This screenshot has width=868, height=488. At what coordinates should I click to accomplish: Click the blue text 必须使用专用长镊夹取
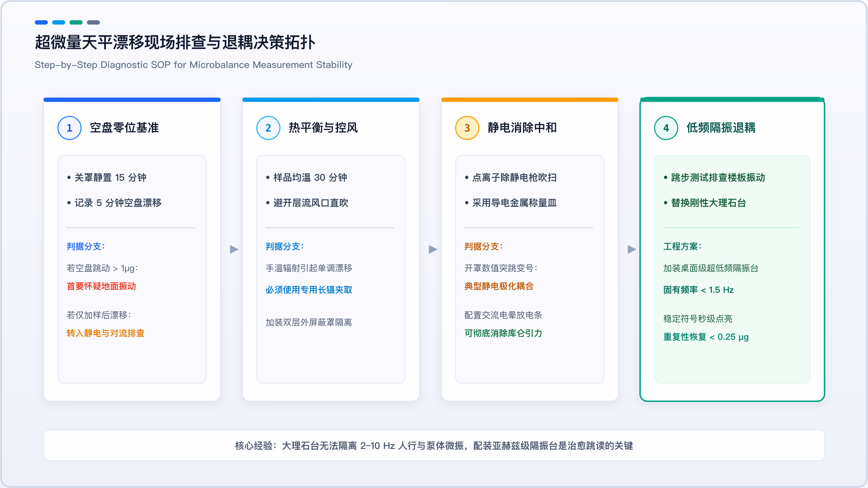pos(309,290)
